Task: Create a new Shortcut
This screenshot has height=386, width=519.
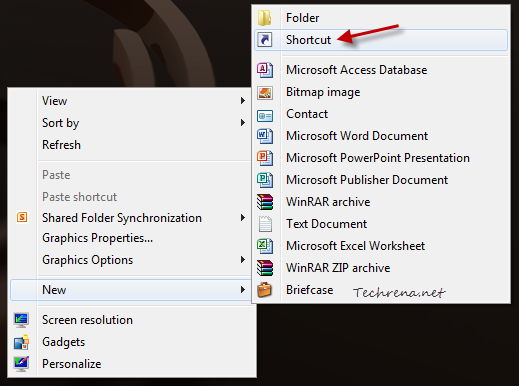Action: (381, 40)
